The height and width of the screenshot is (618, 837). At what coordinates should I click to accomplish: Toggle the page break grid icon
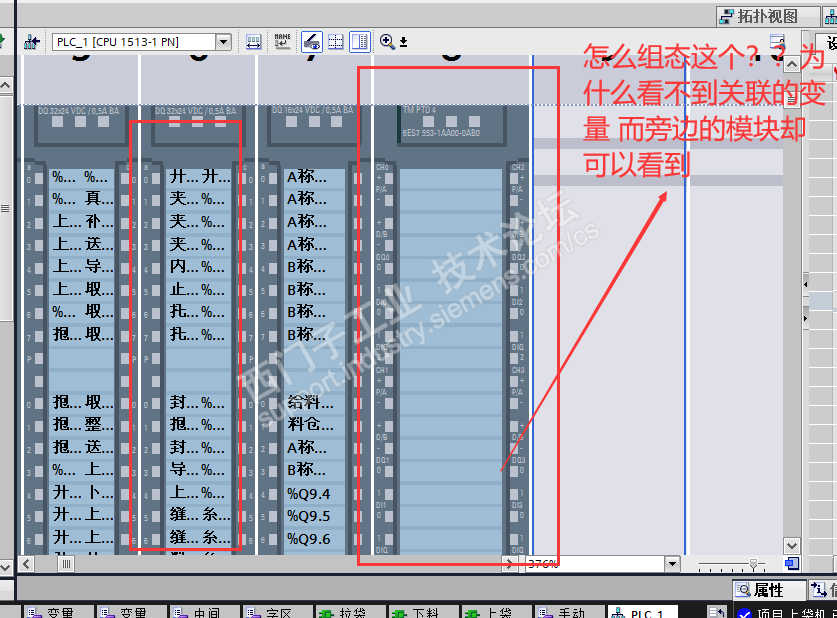pyautogui.click(x=336, y=42)
